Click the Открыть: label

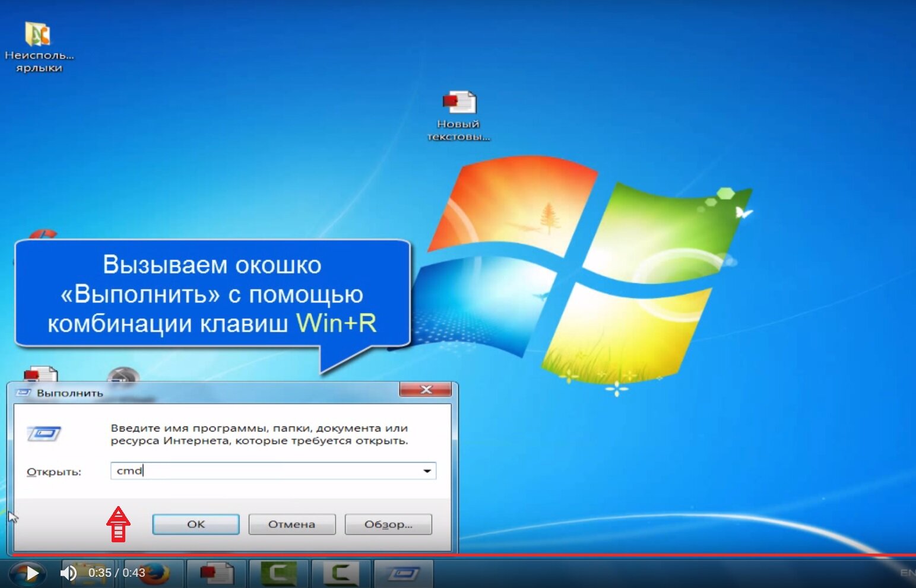point(54,472)
